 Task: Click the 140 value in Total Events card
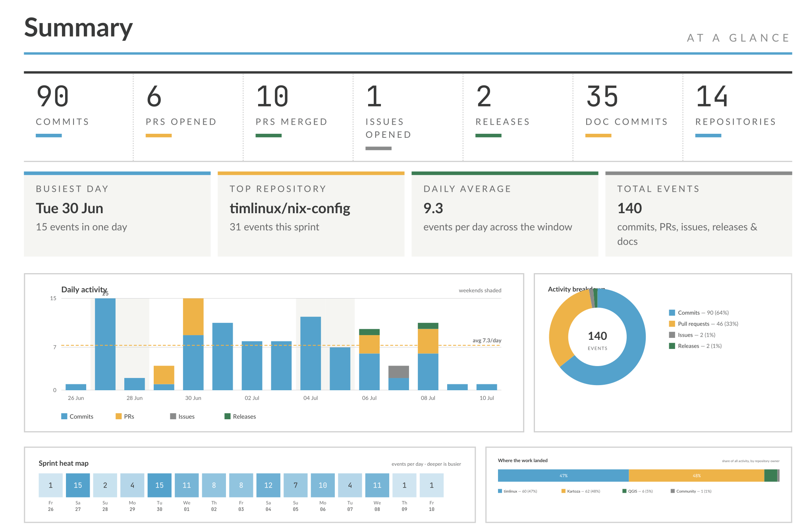click(629, 208)
